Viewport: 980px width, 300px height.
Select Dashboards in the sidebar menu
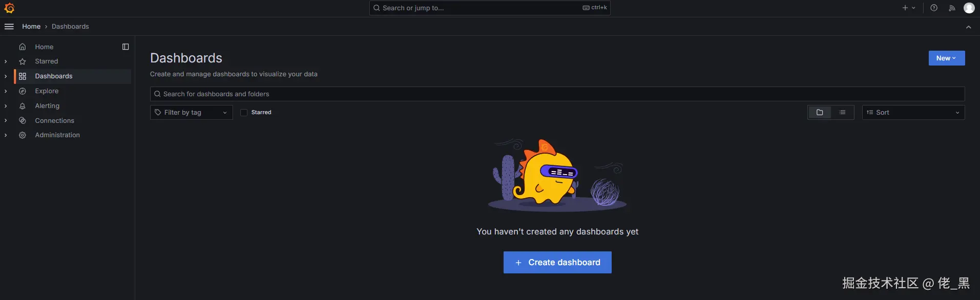[x=54, y=76]
